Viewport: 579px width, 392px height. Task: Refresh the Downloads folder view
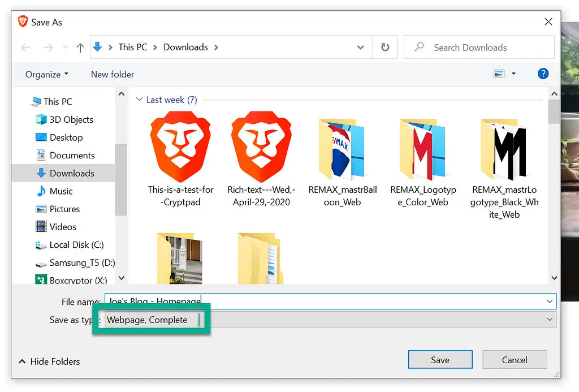point(385,47)
